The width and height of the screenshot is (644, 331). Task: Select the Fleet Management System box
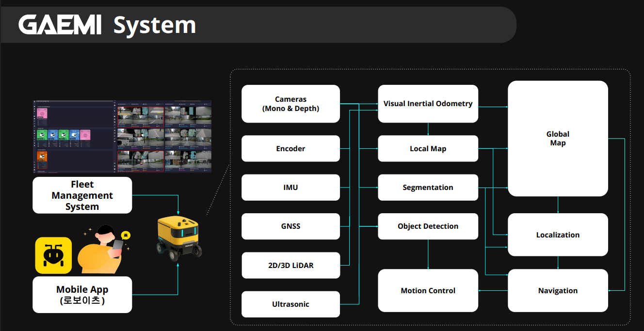tap(82, 195)
